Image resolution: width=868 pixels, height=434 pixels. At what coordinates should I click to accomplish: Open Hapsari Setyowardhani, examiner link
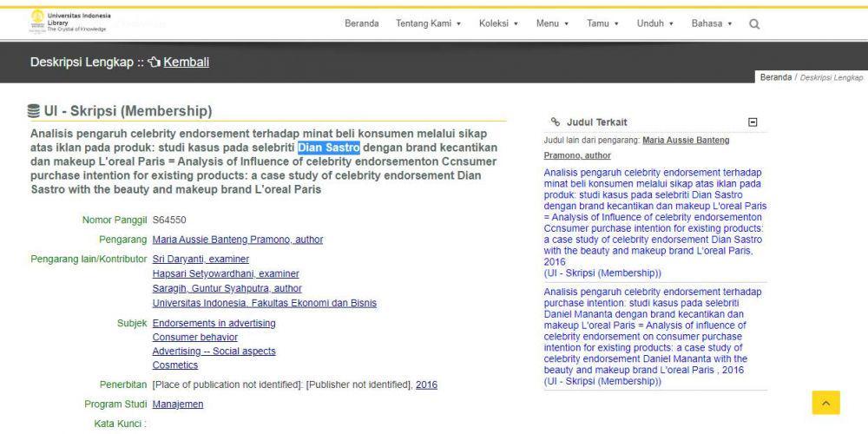[x=226, y=273]
